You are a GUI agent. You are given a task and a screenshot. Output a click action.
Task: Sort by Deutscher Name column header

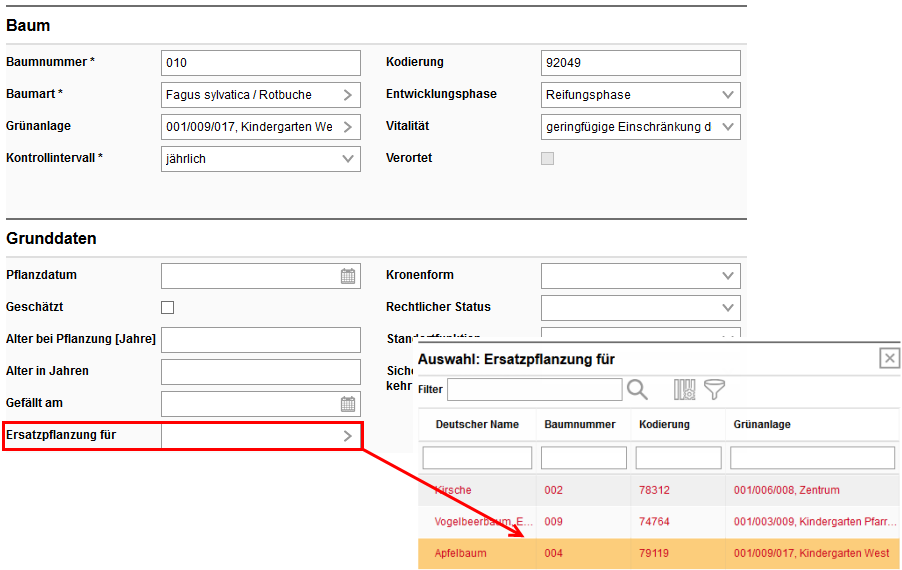[477, 424]
